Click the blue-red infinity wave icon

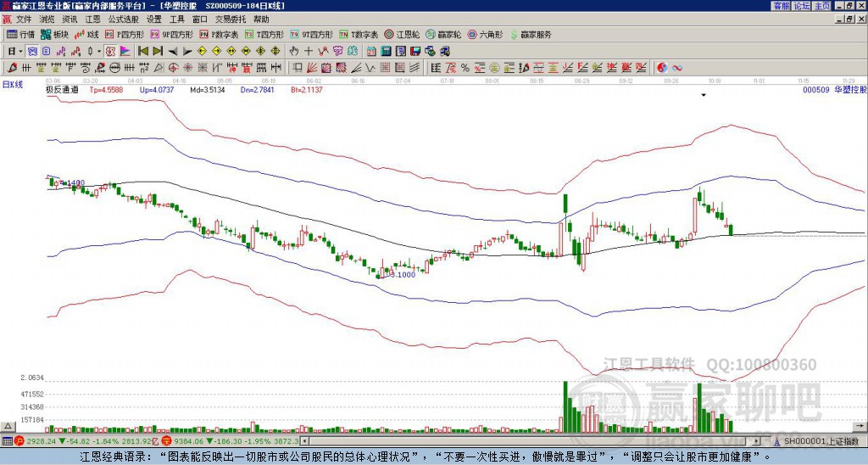coord(677,68)
